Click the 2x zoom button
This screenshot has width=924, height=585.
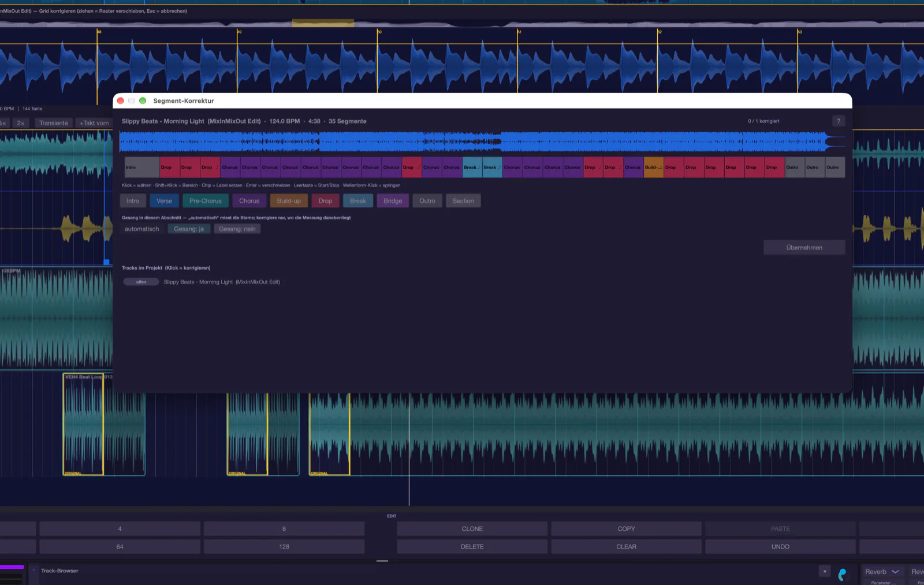tap(21, 123)
